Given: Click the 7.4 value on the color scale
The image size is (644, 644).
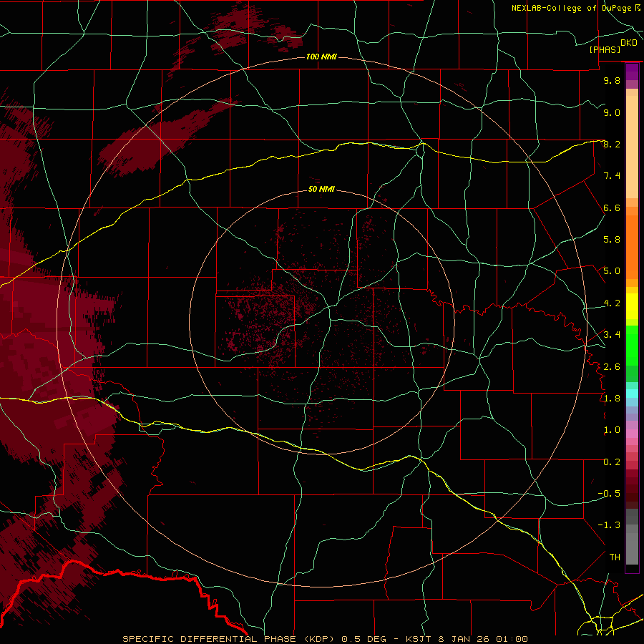Looking at the screenshot, I should coord(612,176).
